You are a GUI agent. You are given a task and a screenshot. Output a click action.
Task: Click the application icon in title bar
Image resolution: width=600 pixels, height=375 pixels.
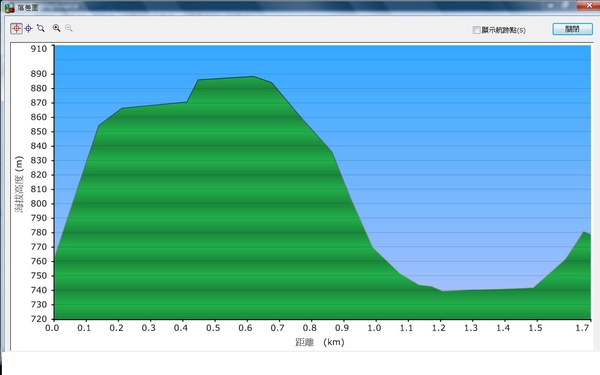9,8
